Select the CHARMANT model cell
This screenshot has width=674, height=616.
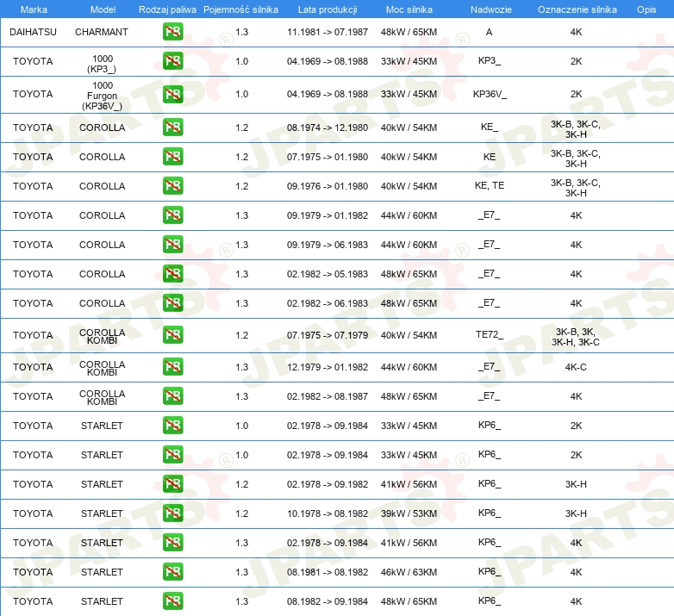tap(102, 32)
